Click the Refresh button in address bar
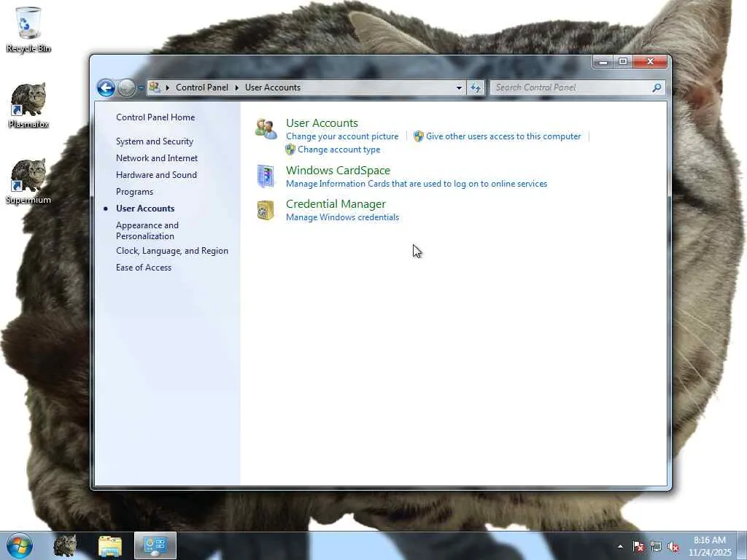This screenshot has height=560, width=747. tap(476, 87)
